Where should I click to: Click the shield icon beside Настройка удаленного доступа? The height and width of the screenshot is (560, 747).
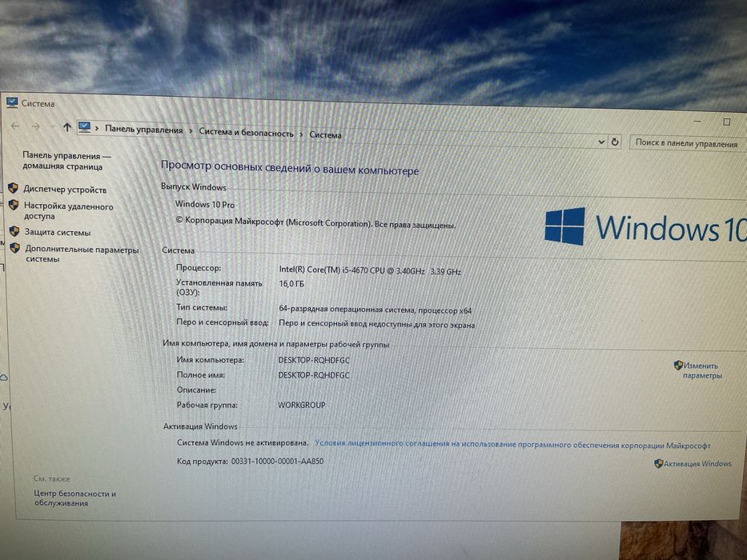click(14, 206)
